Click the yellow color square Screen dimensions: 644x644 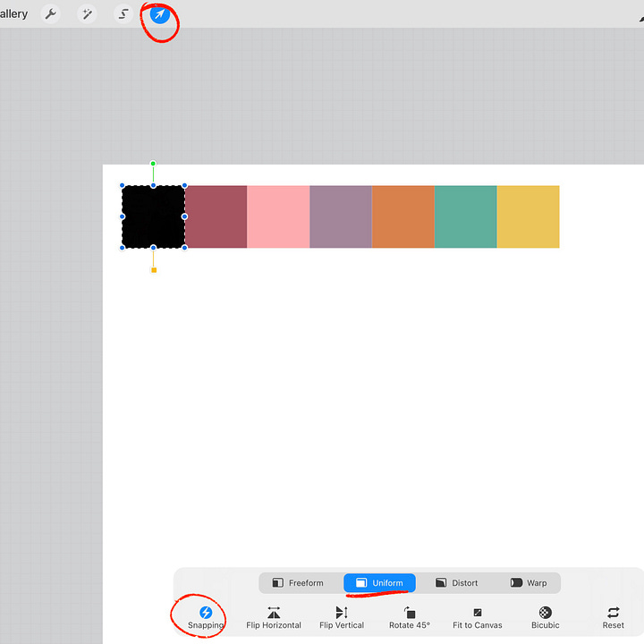(529, 216)
